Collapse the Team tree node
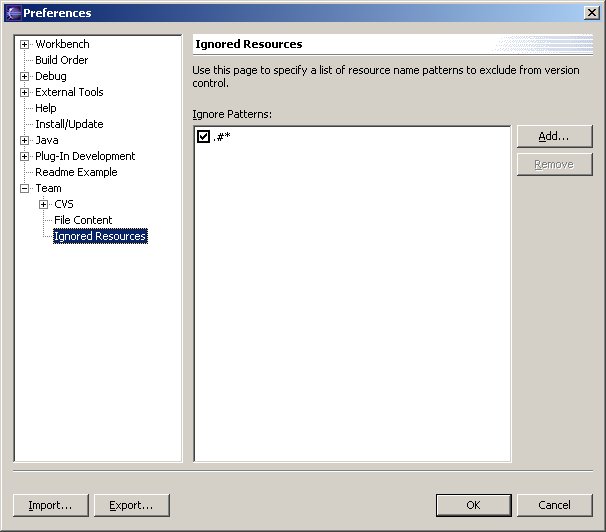 click(x=25, y=188)
